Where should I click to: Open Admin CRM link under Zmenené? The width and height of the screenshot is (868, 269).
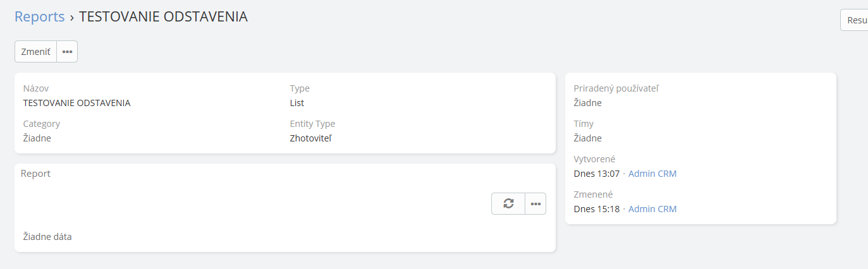[x=652, y=209]
